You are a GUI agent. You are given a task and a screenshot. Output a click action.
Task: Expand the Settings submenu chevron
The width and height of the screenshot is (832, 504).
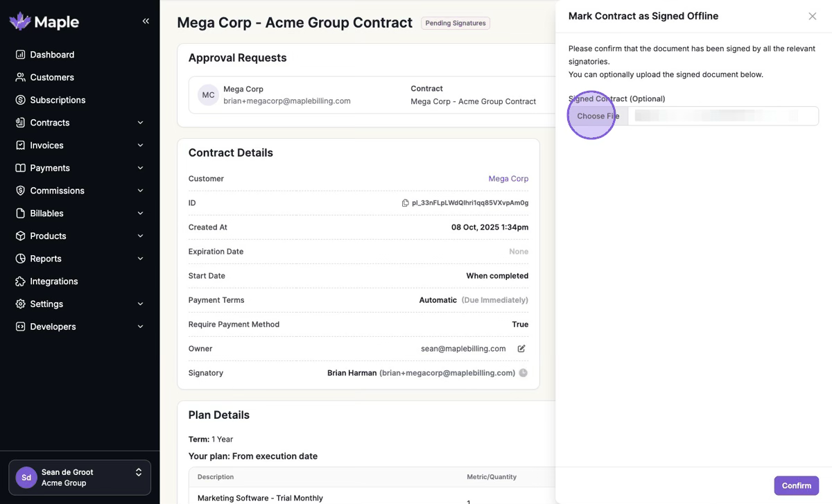(141, 304)
